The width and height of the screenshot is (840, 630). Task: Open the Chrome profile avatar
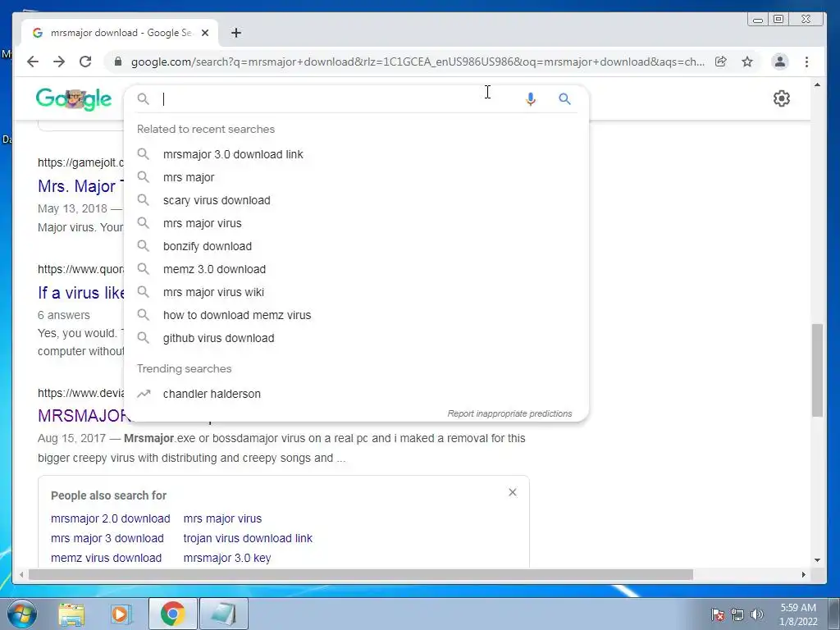780,62
